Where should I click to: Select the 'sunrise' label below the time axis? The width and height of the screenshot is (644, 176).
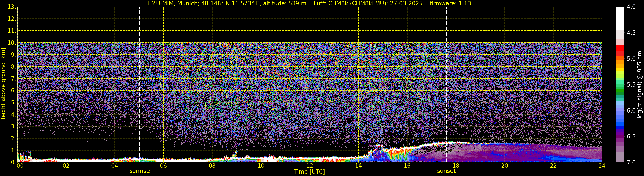point(140,171)
